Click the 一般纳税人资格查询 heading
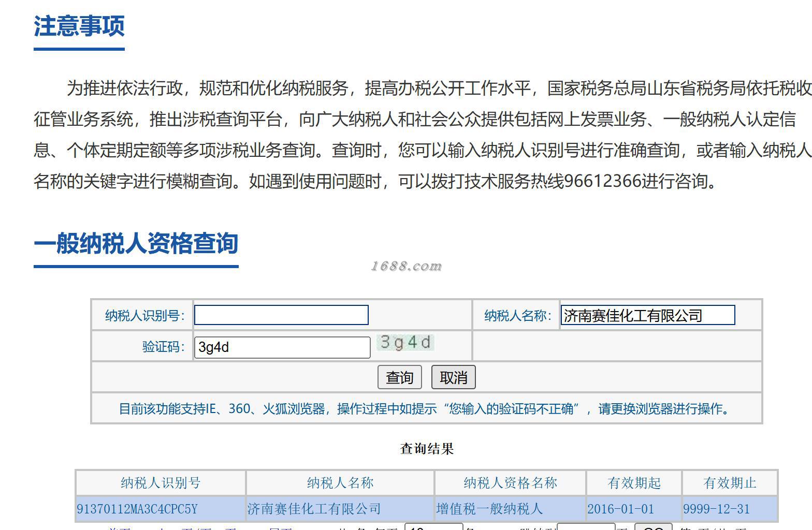The height and width of the screenshot is (530, 812). [136, 243]
